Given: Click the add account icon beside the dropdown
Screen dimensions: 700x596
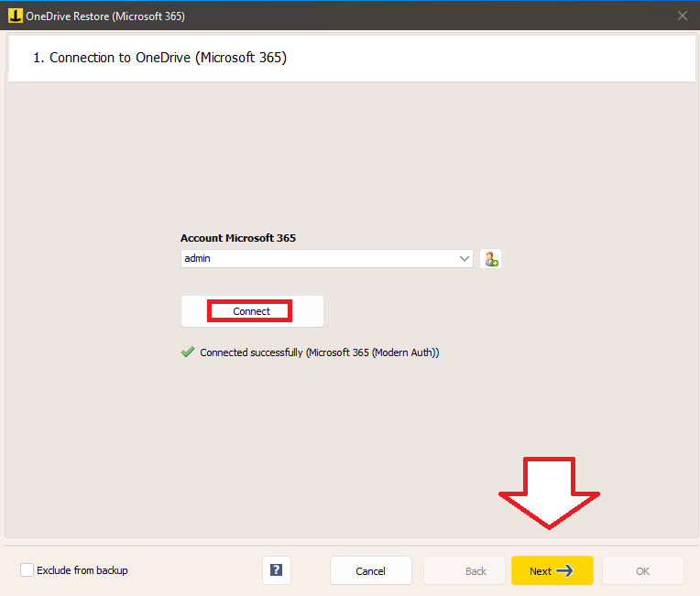Looking at the screenshot, I should tap(491, 259).
